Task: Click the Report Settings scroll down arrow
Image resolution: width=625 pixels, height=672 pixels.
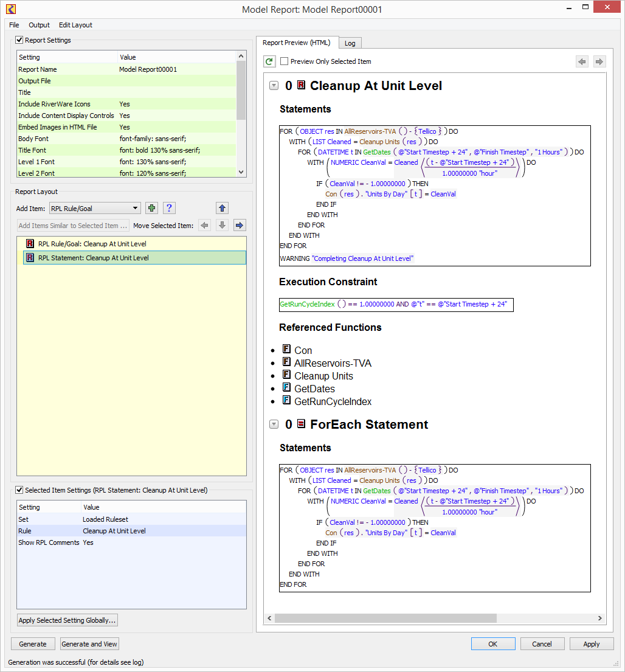Action: 241,172
